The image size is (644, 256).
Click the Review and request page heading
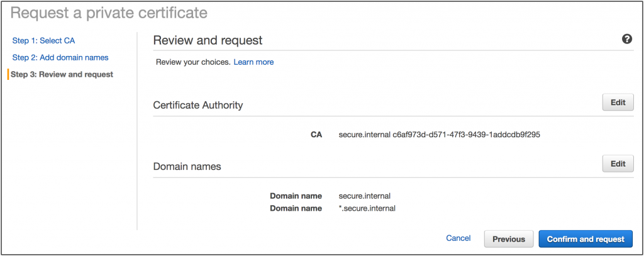pos(208,41)
